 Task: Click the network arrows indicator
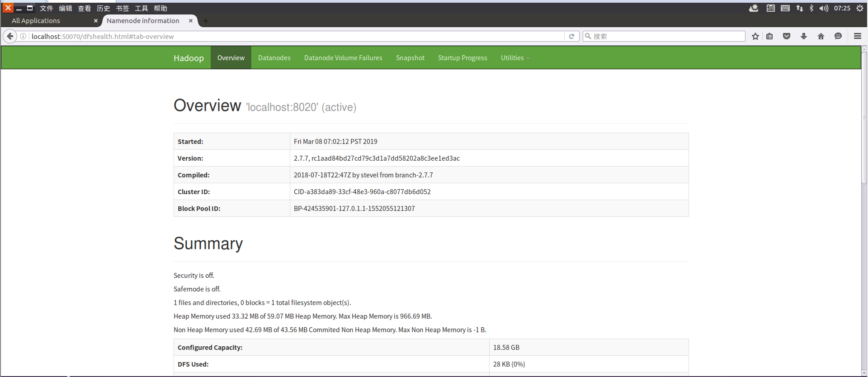pos(800,8)
